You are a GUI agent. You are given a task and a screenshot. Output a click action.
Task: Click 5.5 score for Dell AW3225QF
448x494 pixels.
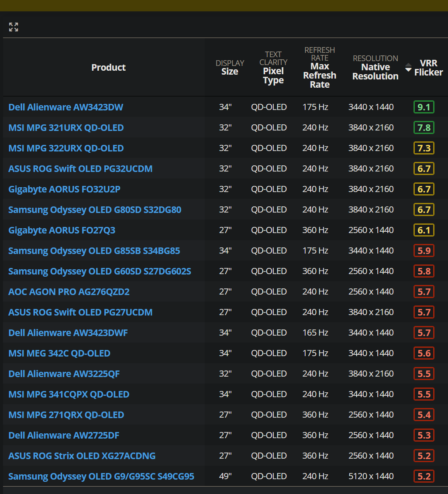424,374
